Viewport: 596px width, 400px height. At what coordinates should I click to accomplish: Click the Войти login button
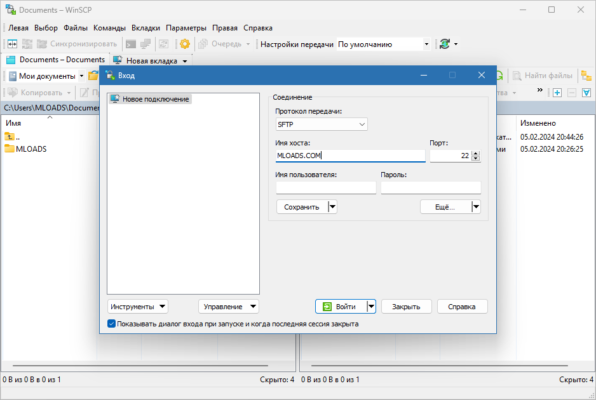pyautogui.click(x=341, y=306)
